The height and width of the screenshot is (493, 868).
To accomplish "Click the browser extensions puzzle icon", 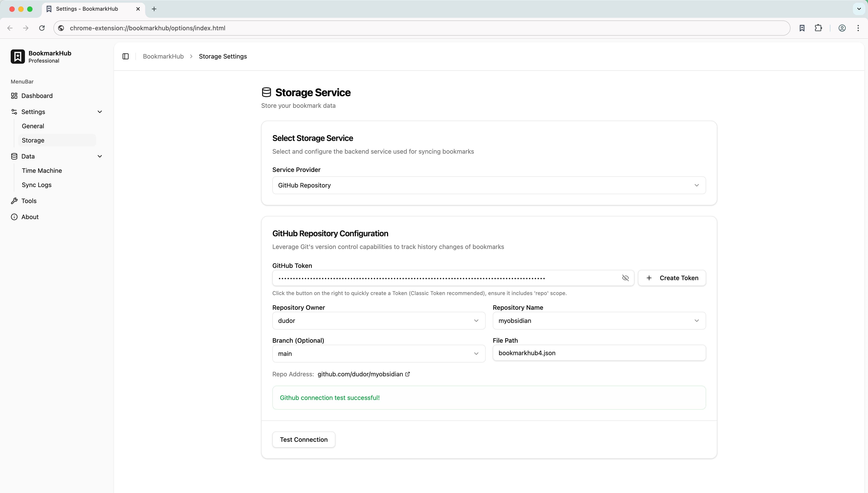I will pyautogui.click(x=819, y=28).
